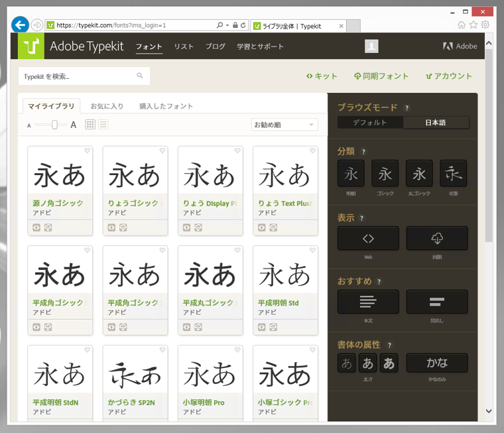Toggle the かな (kana only) filter
504x433 pixels.
(x=437, y=363)
